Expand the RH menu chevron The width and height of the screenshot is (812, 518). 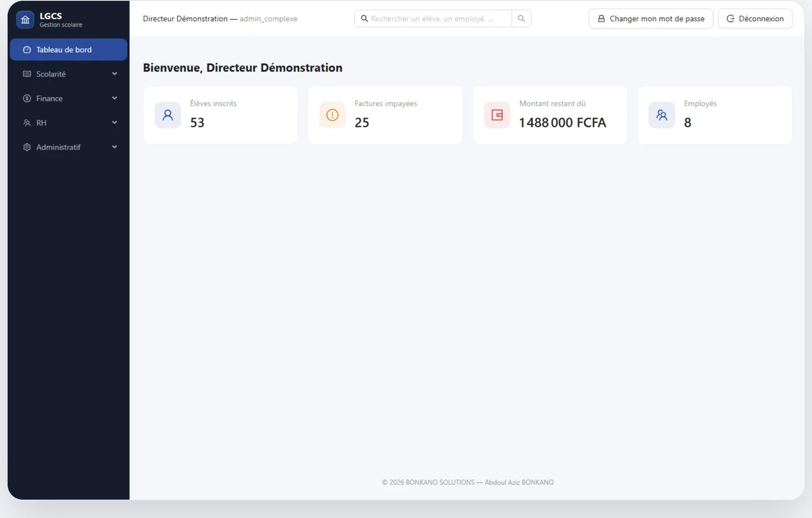coord(114,123)
